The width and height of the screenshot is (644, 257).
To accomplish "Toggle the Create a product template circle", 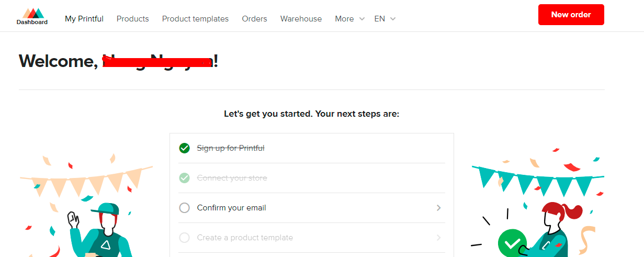I will [184, 238].
